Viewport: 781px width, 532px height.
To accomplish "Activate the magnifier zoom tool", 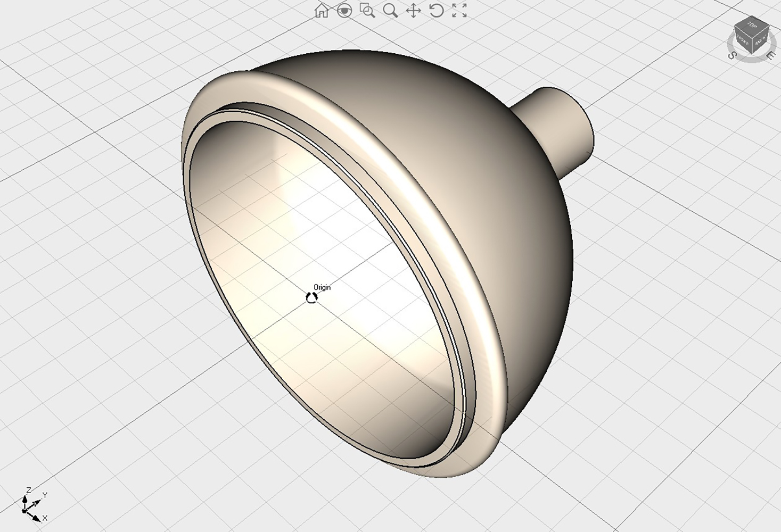I will 390,10.
